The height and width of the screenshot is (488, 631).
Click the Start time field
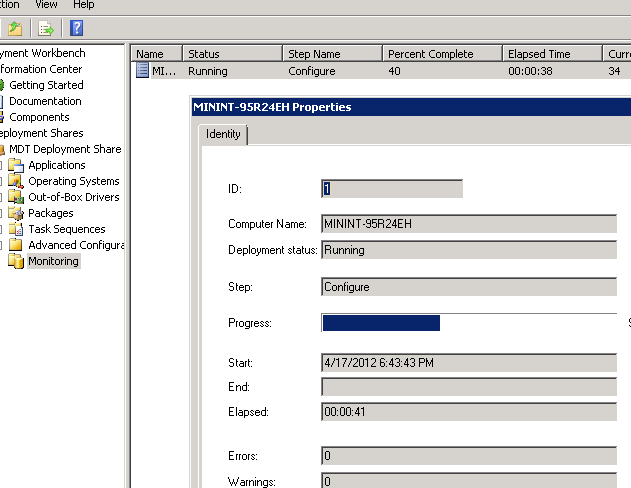(x=469, y=362)
